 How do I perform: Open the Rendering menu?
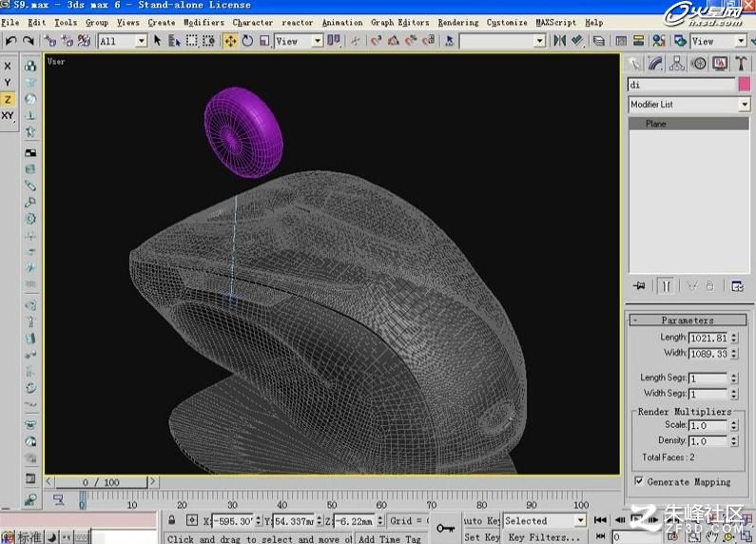pos(458,22)
